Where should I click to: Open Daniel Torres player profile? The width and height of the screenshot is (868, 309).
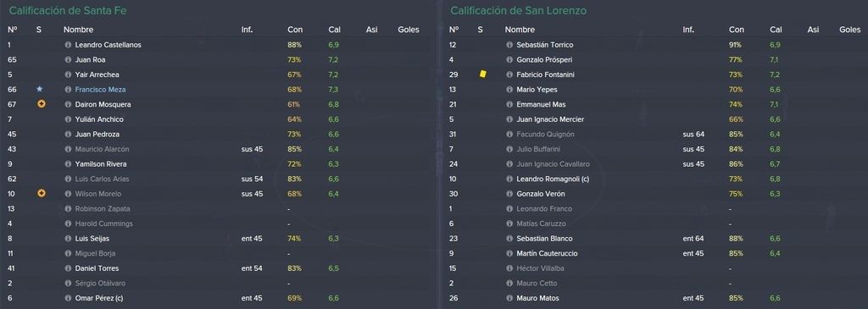pos(97,268)
